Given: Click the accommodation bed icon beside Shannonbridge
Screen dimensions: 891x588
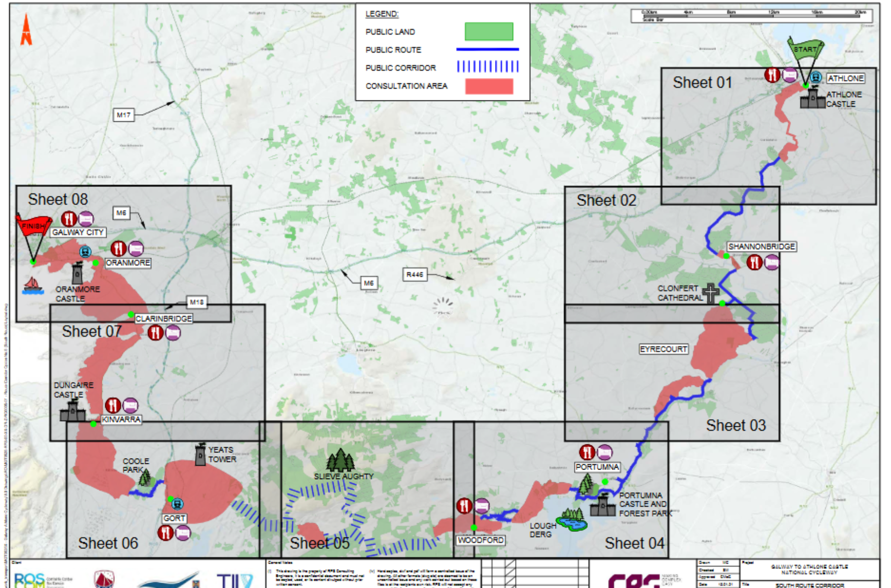Looking at the screenshot, I should pos(772,262).
